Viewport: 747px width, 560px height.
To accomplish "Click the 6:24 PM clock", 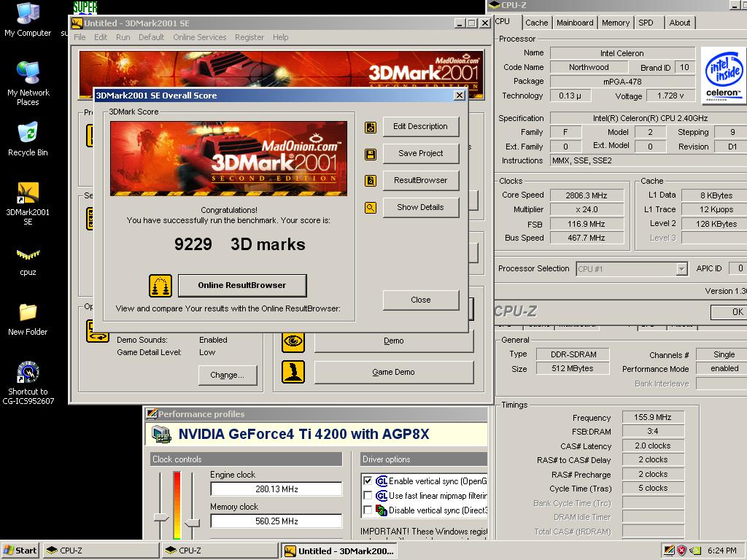I will [x=721, y=551].
